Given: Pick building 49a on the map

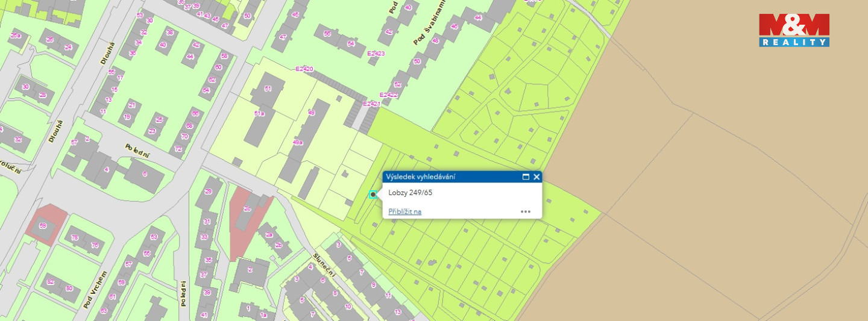Looking at the screenshot, I should click(297, 143).
